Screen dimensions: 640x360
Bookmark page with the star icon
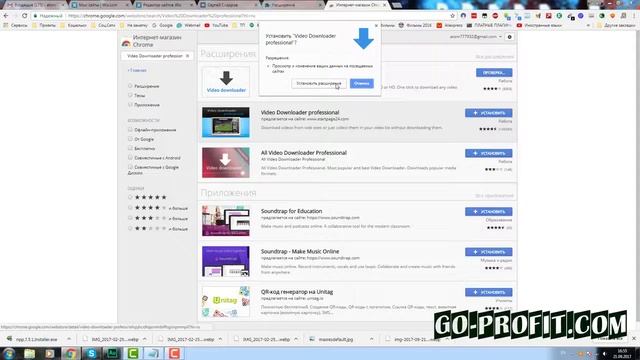pos(452,16)
